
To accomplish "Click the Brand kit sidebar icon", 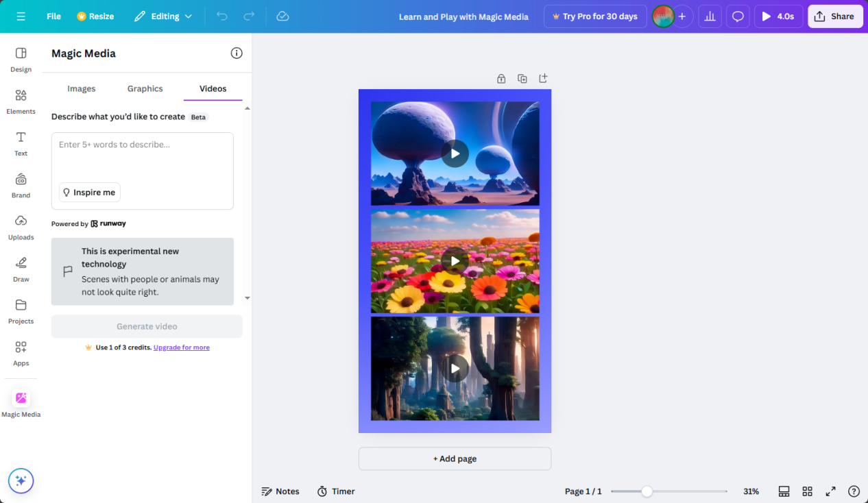I will pos(21,185).
